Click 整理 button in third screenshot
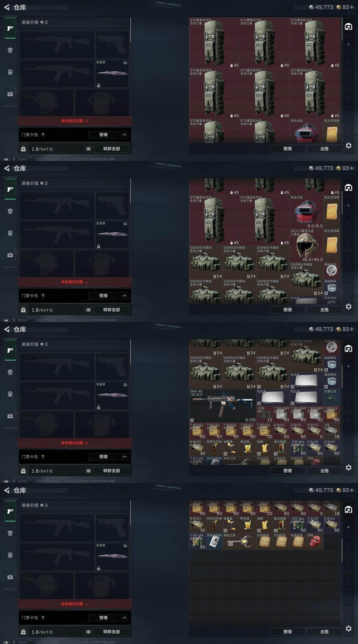Screen dimensions: 358x644 point(288,471)
